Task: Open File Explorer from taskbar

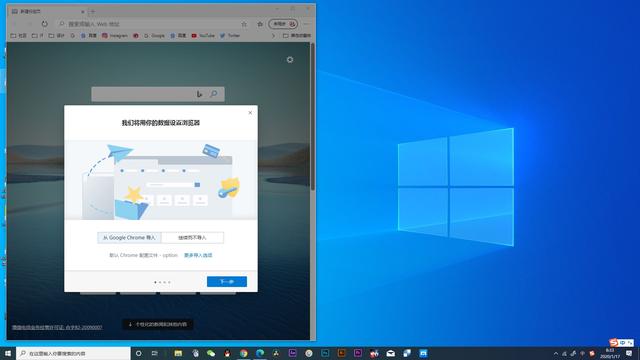Action: click(x=178, y=353)
